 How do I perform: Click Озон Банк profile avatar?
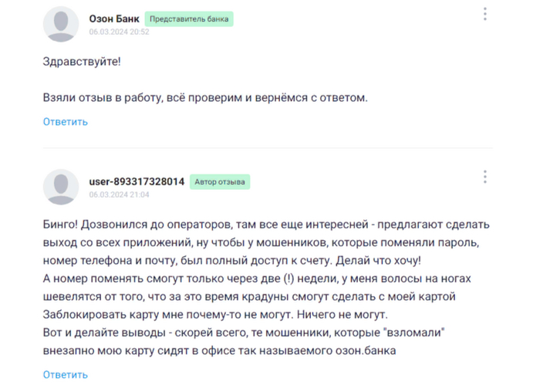[x=61, y=24]
